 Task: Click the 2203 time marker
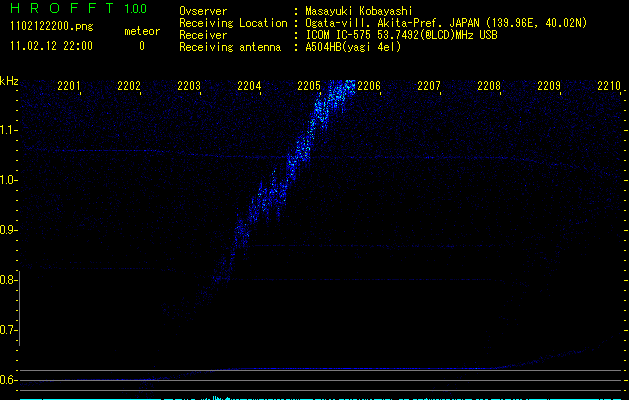(x=189, y=85)
